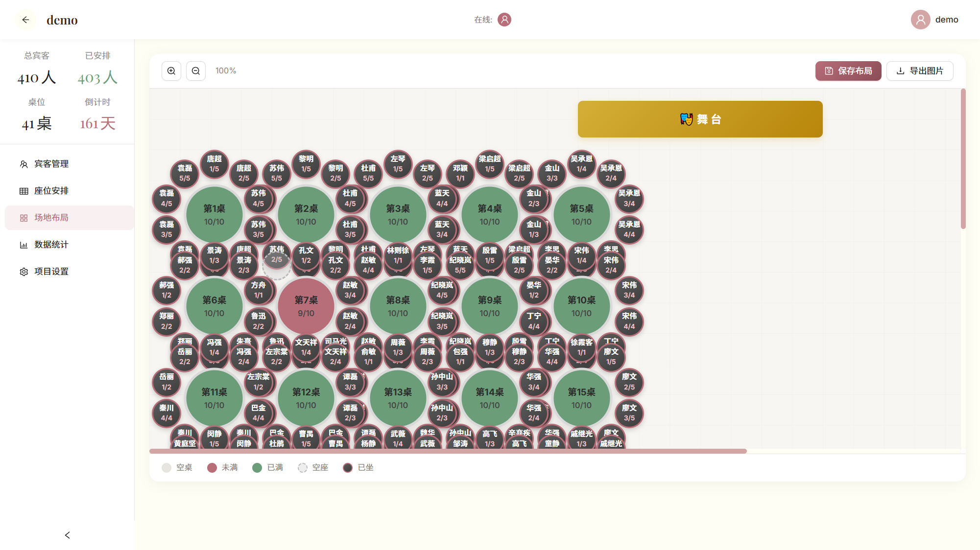Select the unfilled table 第7桌
The width and height of the screenshot is (980, 550).
click(x=306, y=306)
